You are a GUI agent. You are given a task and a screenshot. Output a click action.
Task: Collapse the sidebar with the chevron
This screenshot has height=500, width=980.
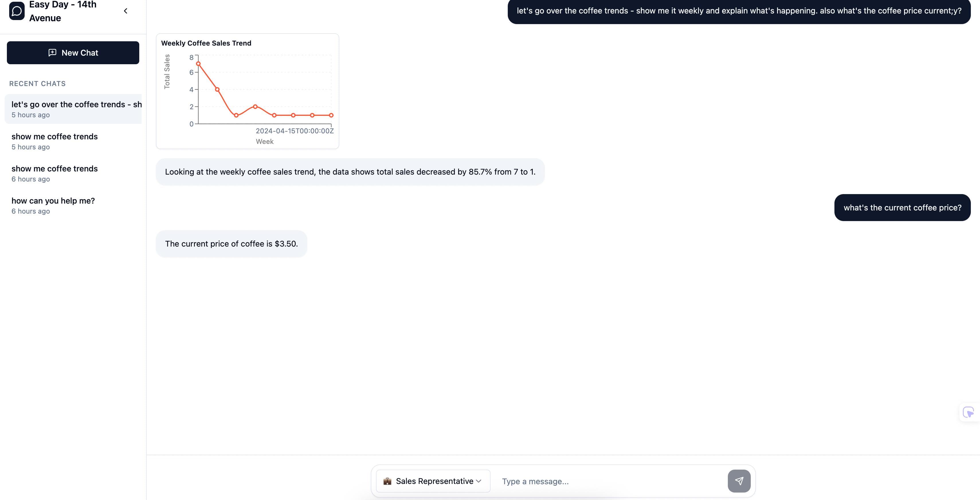(x=126, y=11)
